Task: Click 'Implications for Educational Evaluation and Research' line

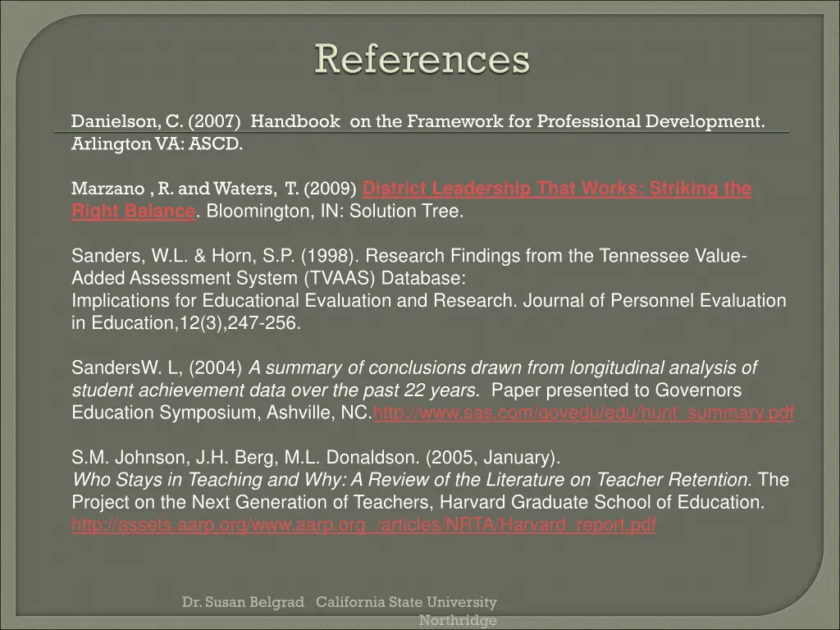Action: pos(428,300)
